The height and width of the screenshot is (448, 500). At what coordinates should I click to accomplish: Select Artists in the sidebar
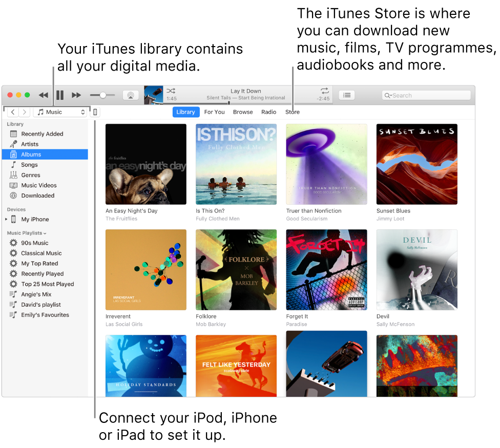point(45,144)
